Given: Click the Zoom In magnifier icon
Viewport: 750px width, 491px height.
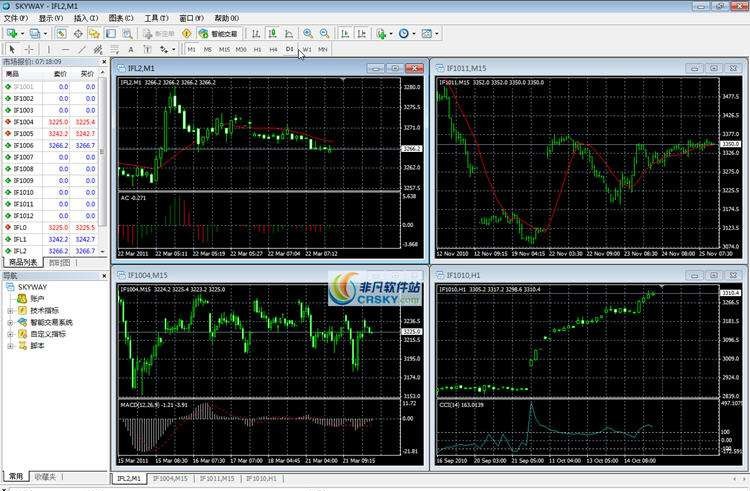Looking at the screenshot, I should [x=308, y=33].
